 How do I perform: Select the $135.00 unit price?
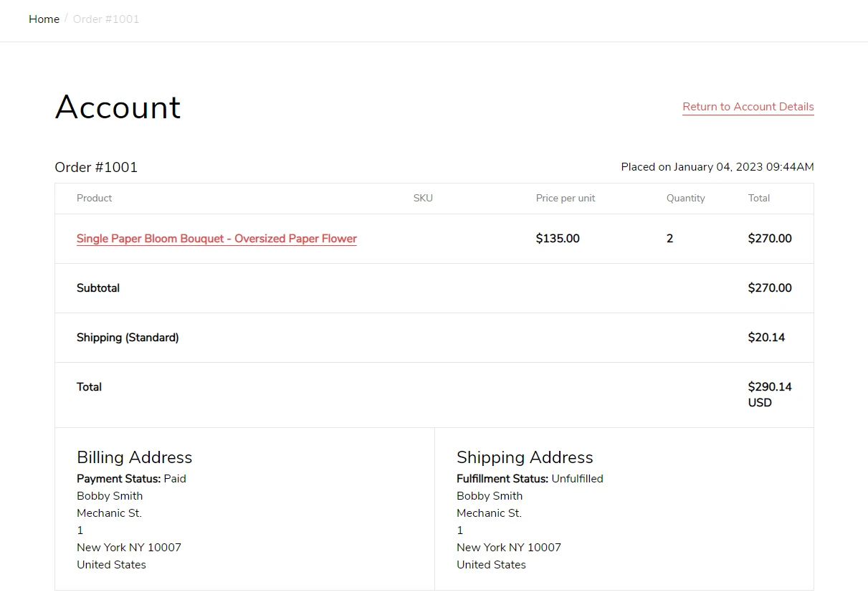[558, 239]
